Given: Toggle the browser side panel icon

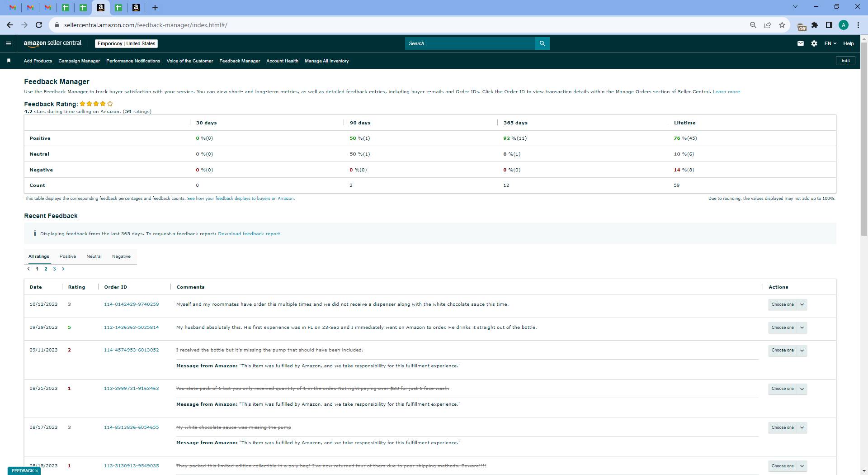Looking at the screenshot, I should point(829,25).
